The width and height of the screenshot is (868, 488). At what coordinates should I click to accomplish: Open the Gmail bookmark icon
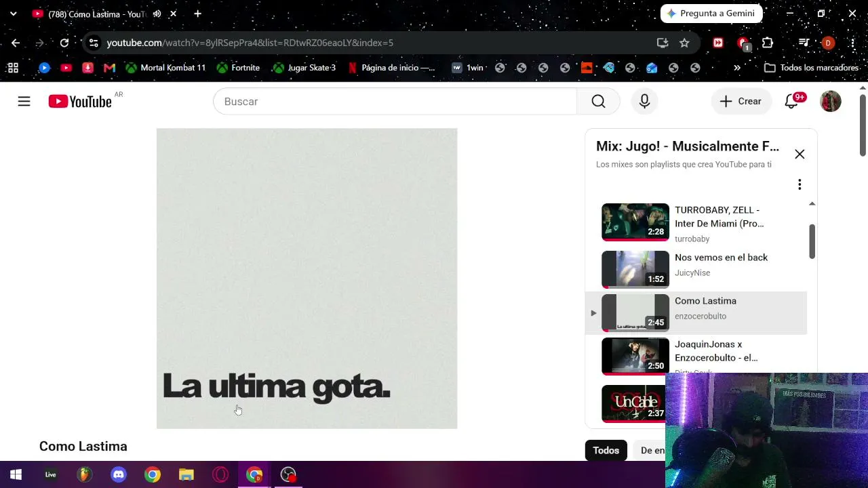click(109, 68)
